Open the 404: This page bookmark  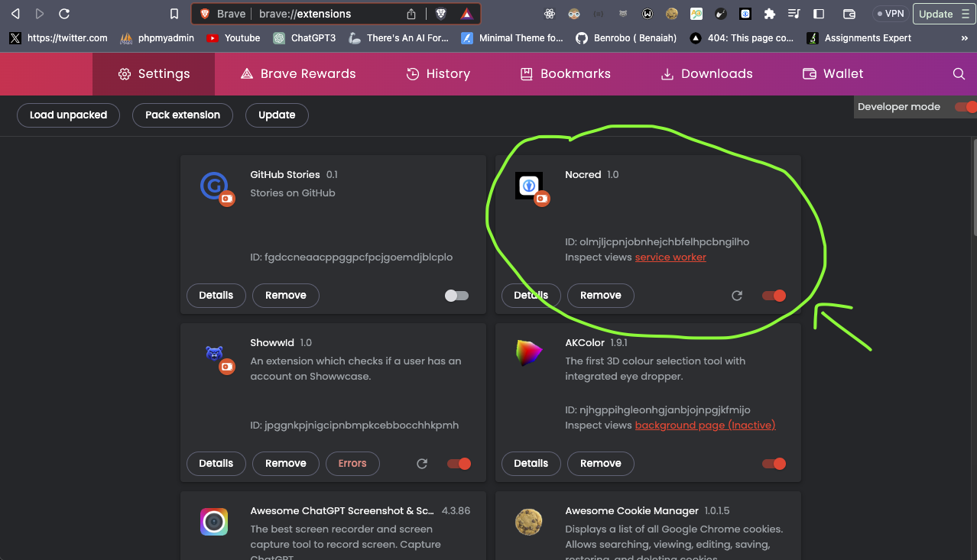742,37
